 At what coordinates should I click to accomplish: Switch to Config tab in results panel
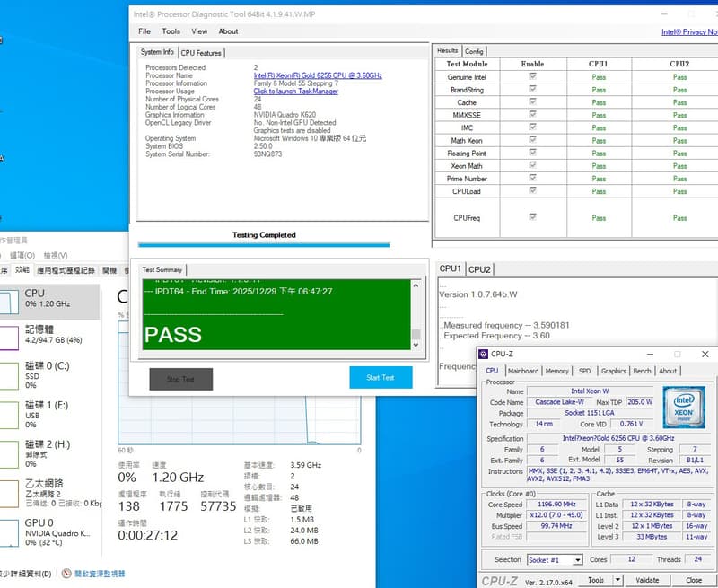(x=474, y=51)
